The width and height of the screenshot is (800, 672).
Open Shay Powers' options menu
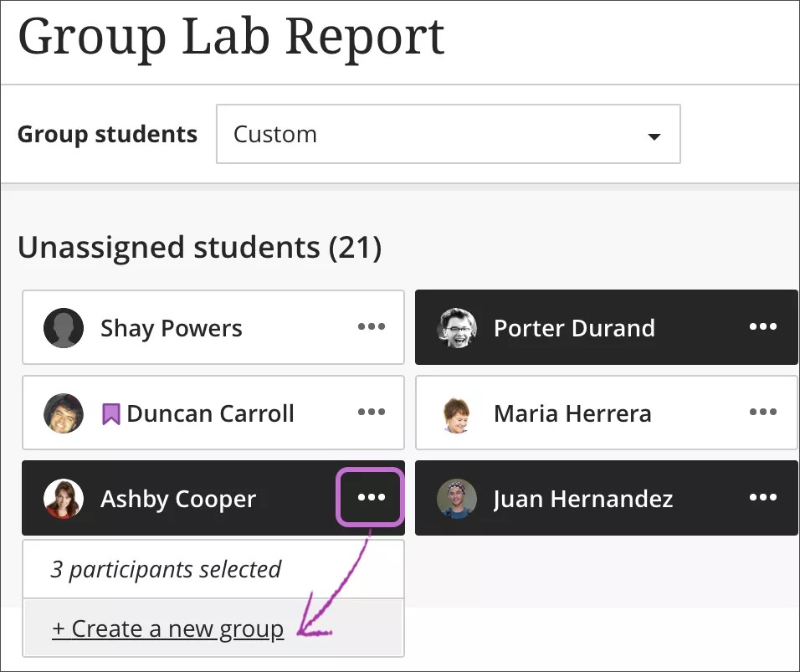371,328
